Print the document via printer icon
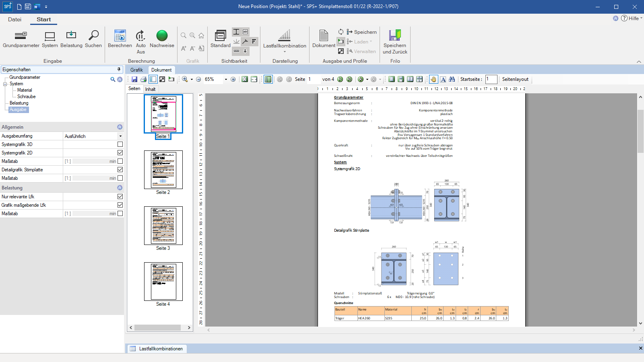644x362 pixels. coord(143,79)
